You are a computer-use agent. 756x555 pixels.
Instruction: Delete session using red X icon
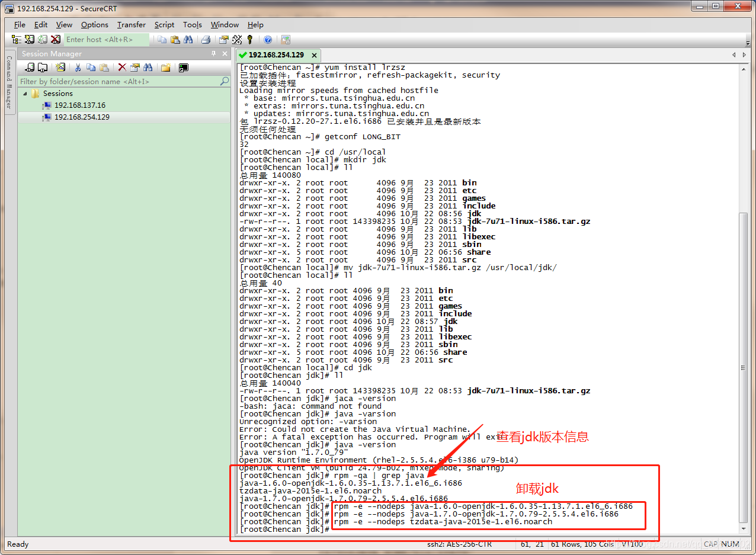pyautogui.click(x=121, y=68)
